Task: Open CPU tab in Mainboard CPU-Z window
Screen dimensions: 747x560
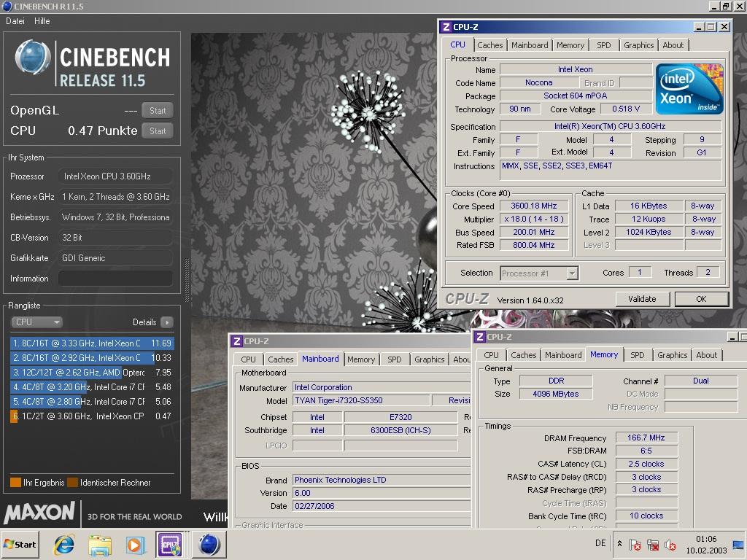Action: (248, 359)
